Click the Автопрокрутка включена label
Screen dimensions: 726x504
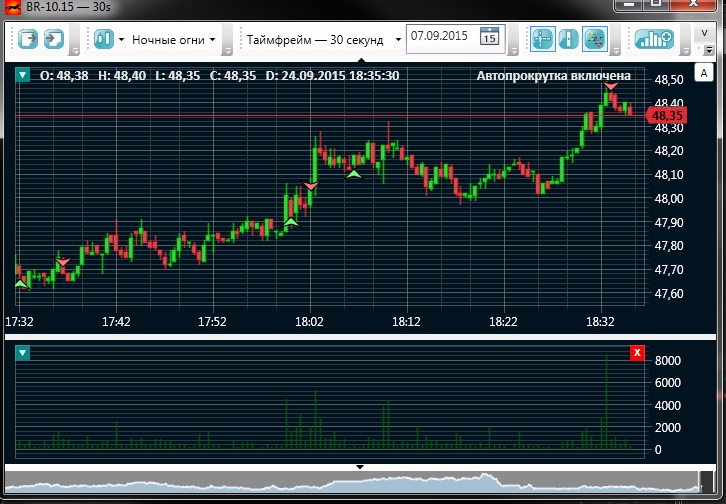[x=554, y=75]
